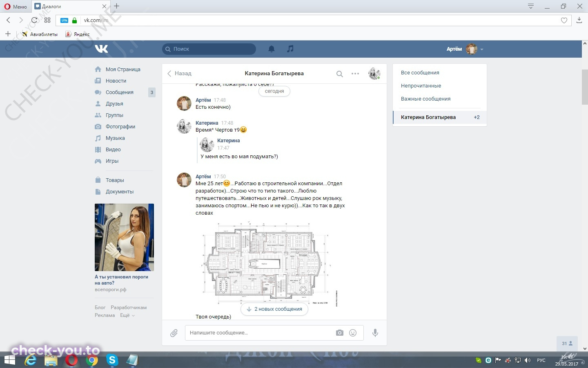The width and height of the screenshot is (588, 368).
Task: Attach a photo with the camera icon
Action: coord(340,333)
